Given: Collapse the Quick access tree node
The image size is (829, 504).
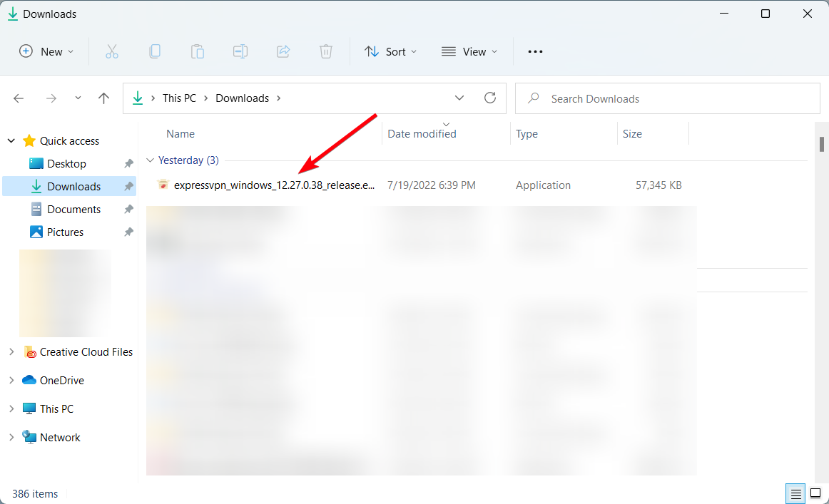Looking at the screenshot, I should coord(11,140).
